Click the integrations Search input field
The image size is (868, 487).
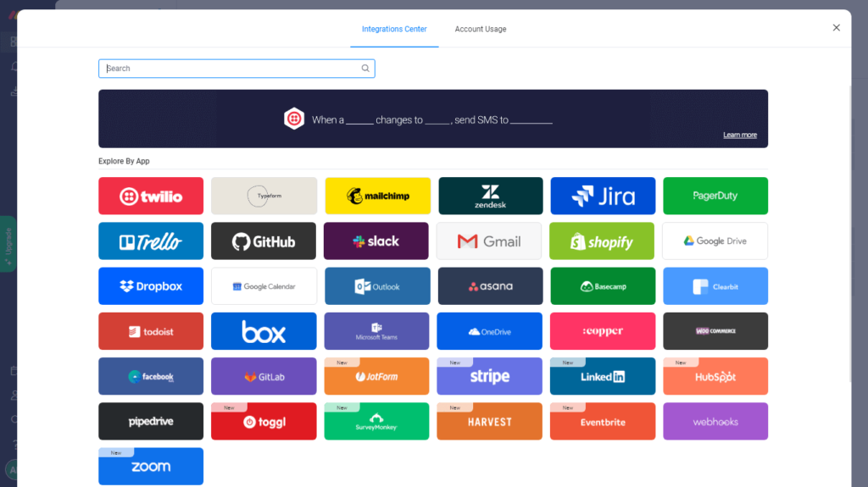pyautogui.click(x=236, y=69)
